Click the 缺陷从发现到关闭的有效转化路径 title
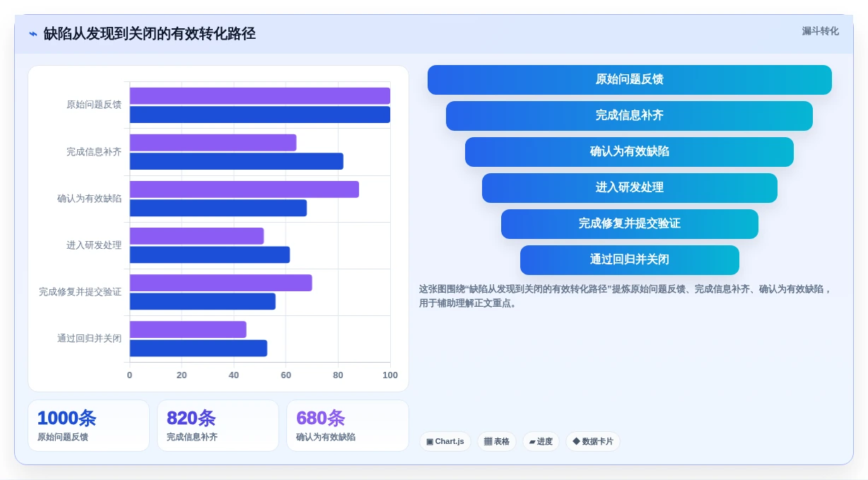The height and width of the screenshot is (480, 868). pyautogui.click(x=149, y=34)
